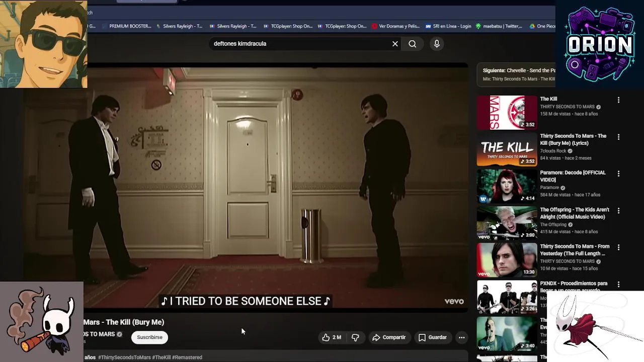Click the 'PREMIUM BOOSTER...' bookmark
644x362 pixels.
coord(126,26)
